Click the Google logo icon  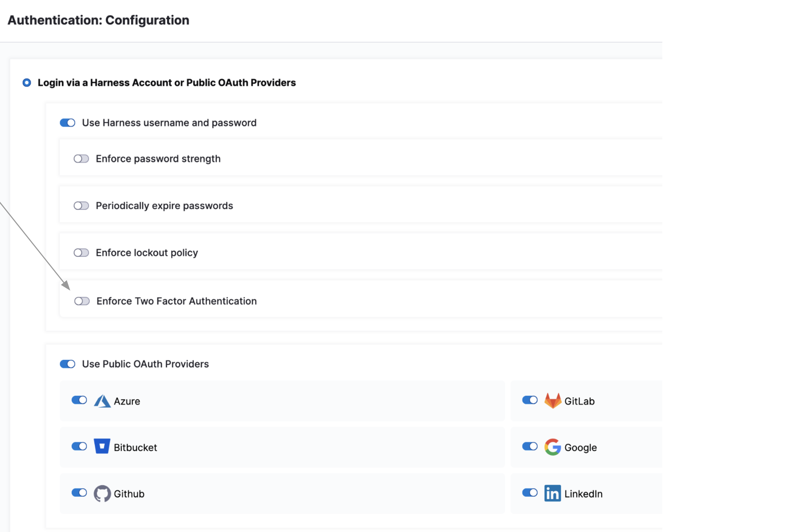point(553,447)
